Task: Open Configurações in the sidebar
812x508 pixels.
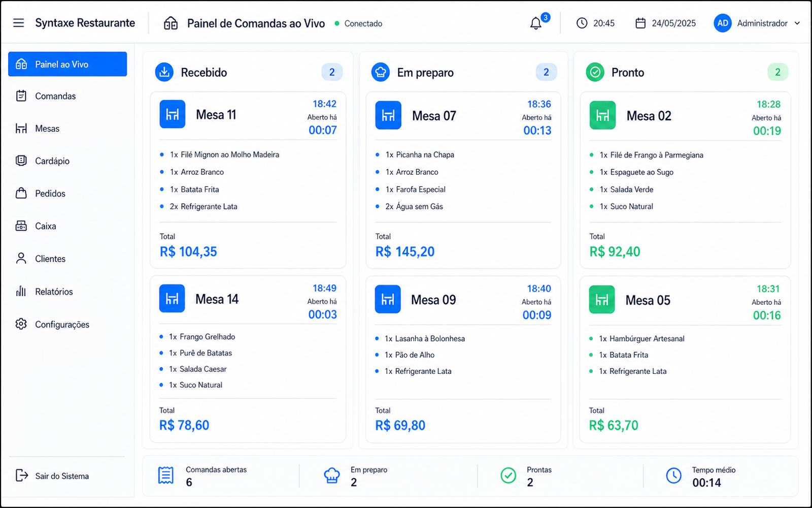Action: point(67,324)
